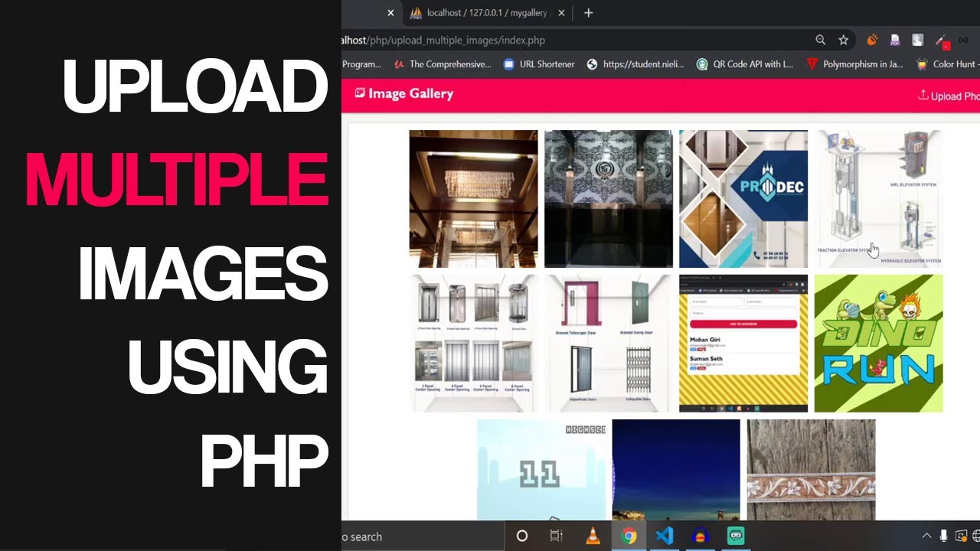
Task: Open the elevator system diagram thumbnail
Action: [879, 199]
